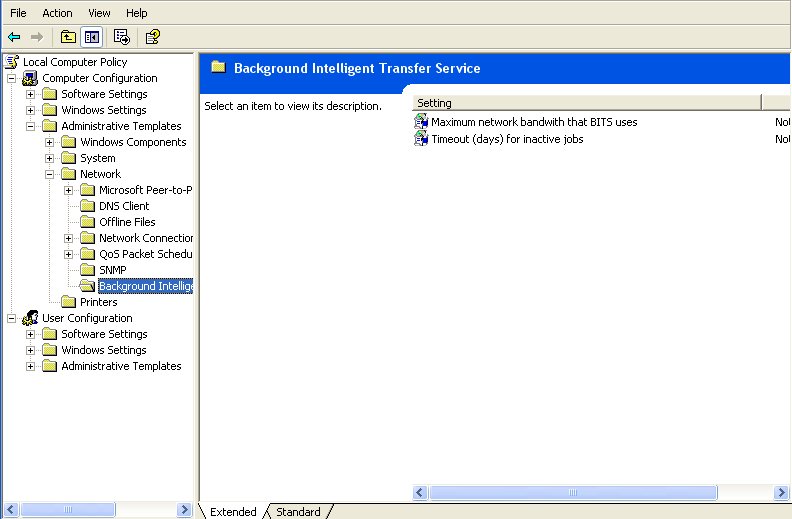This screenshot has height=519, width=792.
Task: Open the Action menu
Action: point(57,13)
